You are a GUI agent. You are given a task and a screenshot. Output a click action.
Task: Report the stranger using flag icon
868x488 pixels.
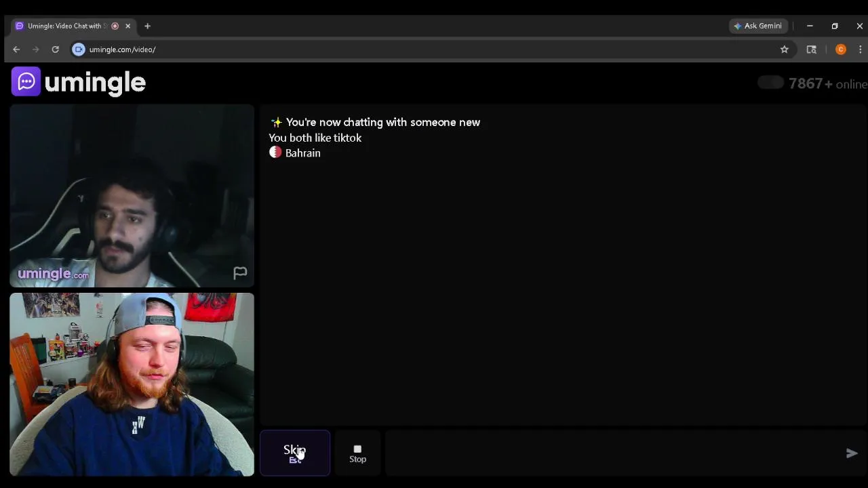[x=240, y=273]
